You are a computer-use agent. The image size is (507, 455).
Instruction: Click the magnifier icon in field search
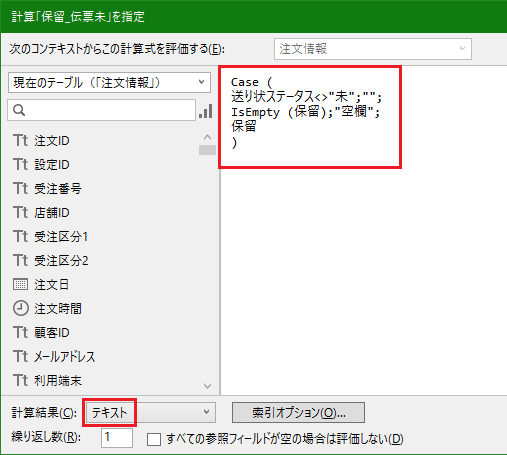point(19,110)
